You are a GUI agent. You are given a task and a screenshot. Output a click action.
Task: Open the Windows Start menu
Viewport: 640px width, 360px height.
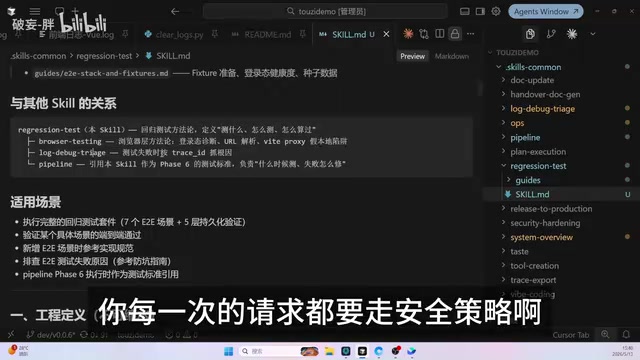pyautogui.click(x=228, y=351)
